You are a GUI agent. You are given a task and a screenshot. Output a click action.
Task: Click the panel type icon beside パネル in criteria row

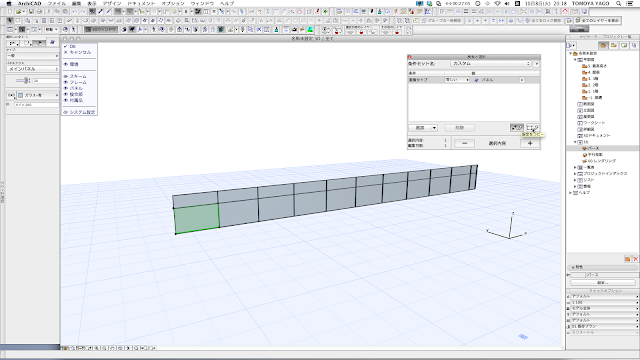(x=476, y=80)
